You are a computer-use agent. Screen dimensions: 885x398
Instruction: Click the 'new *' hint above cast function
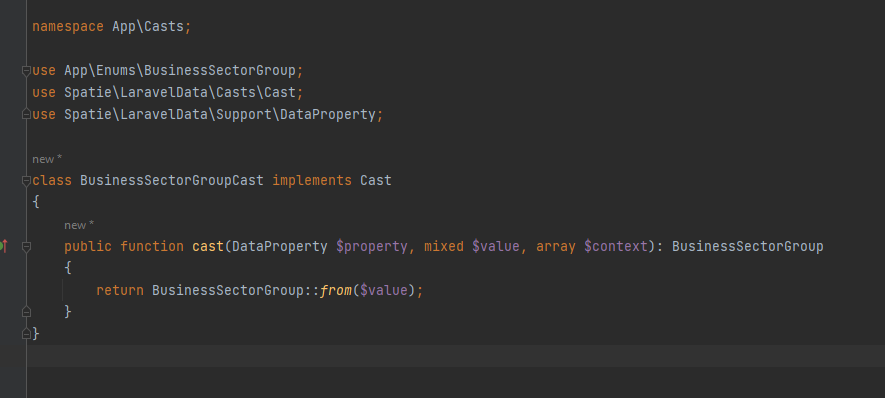[78, 225]
